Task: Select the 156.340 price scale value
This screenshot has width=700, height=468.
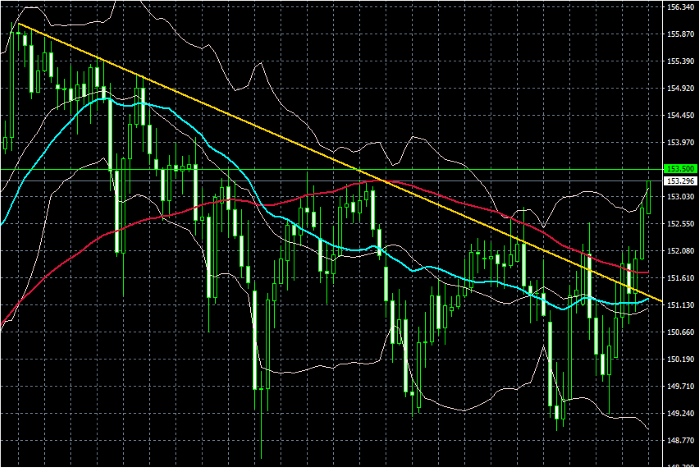Action: pyautogui.click(x=681, y=7)
